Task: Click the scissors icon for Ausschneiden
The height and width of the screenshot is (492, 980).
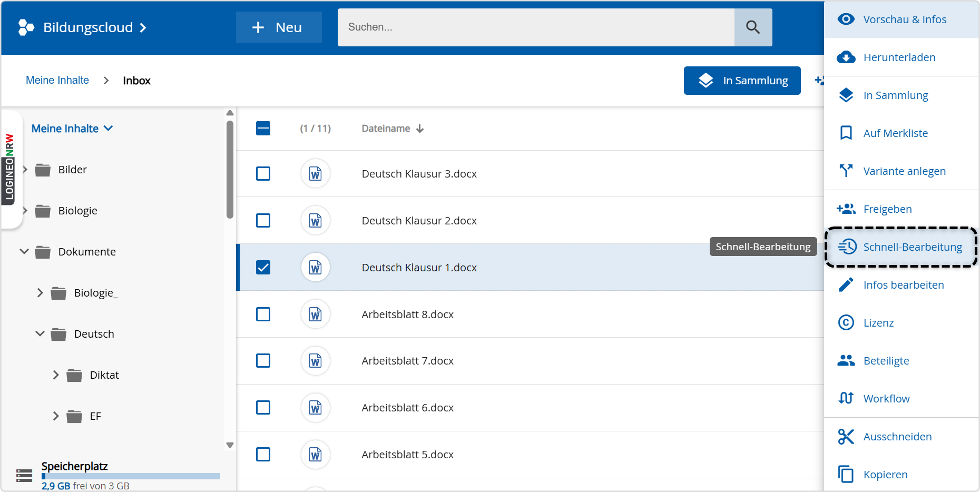Action: click(846, 437)
